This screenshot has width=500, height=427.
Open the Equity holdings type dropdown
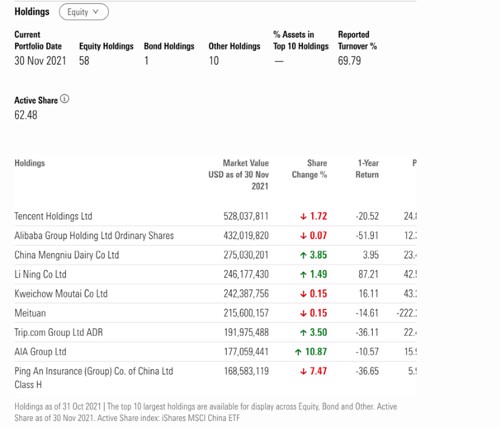[x=84, y=12]
